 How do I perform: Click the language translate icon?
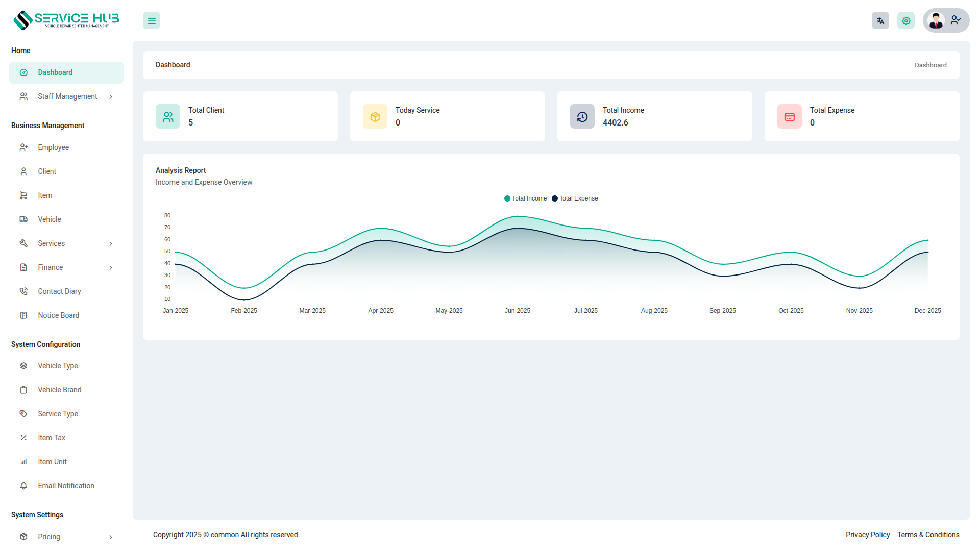point(880,21)
